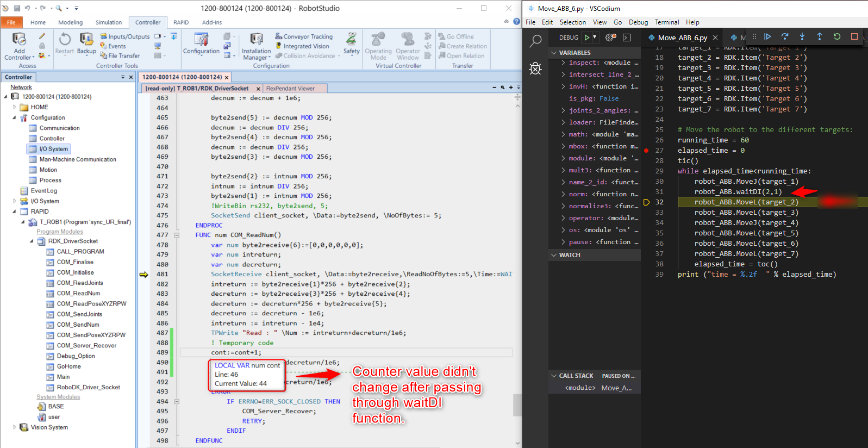Viewport: 868px width, 448px height.
Task: Open the Terminal menu in VSCodium
Action: coord(666,22)
